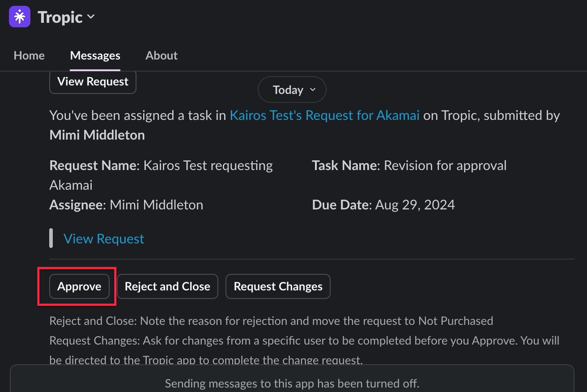Expand the chevron next to Tropic title
Image resolution: width=587 pixels, height=392 pixels.
click(91, 17)
